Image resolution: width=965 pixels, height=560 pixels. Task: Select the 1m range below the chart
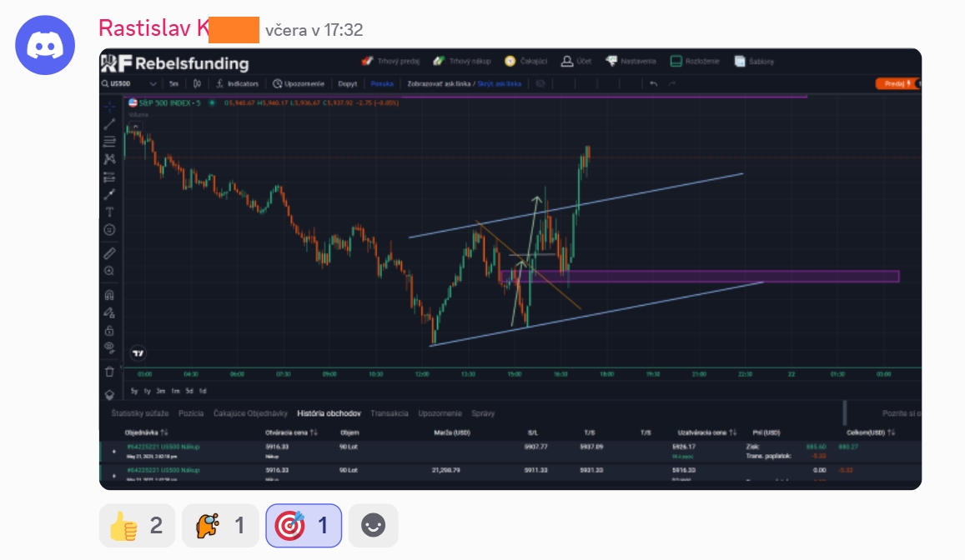pyautogui.click(x=175, y=391)
